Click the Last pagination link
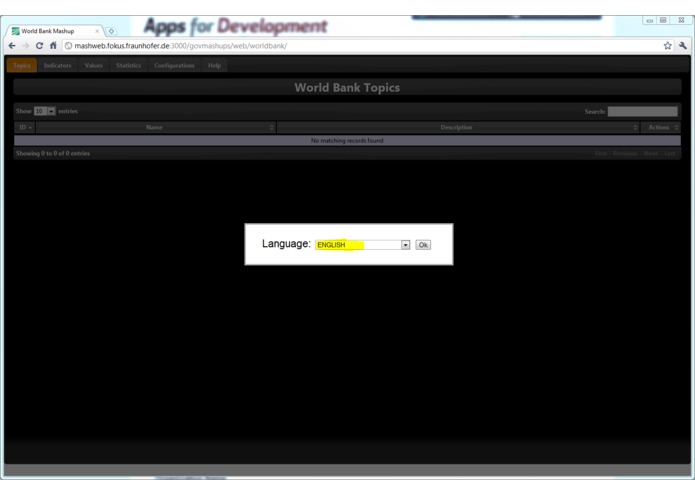 tap(670, 153)
